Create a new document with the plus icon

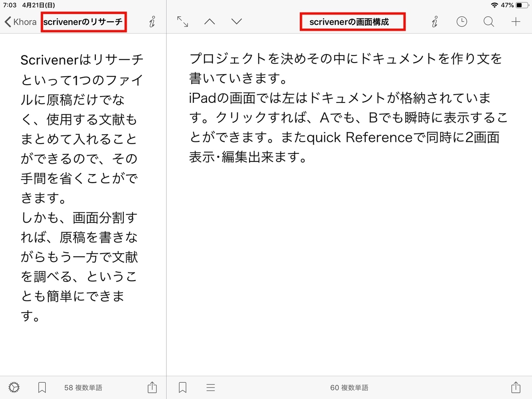tap(516, 21)
